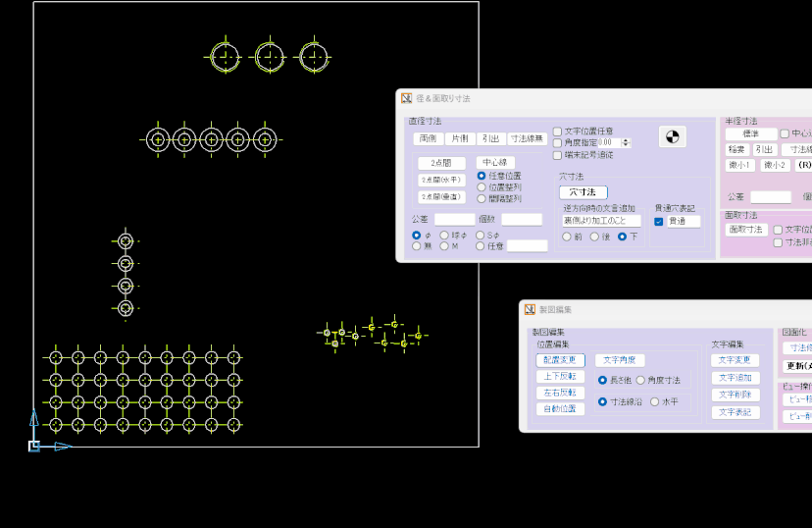Click the 裏側より加工のこと text field
812x528 pixels.
[601, 222]
